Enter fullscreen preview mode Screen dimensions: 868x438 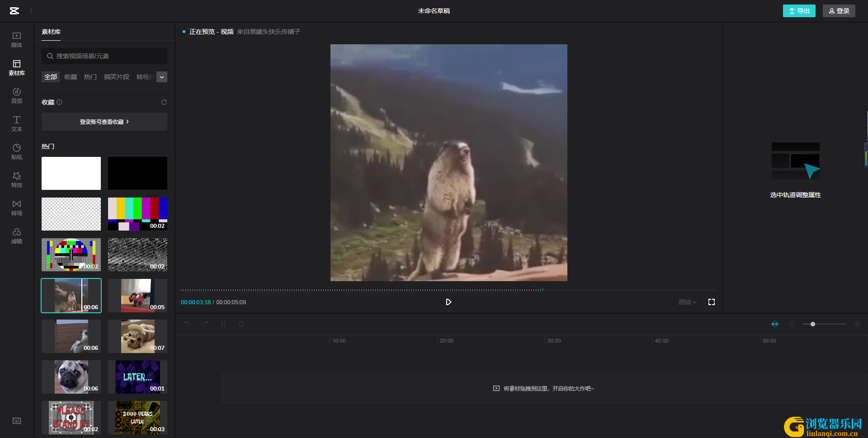[x=712, y=302]
